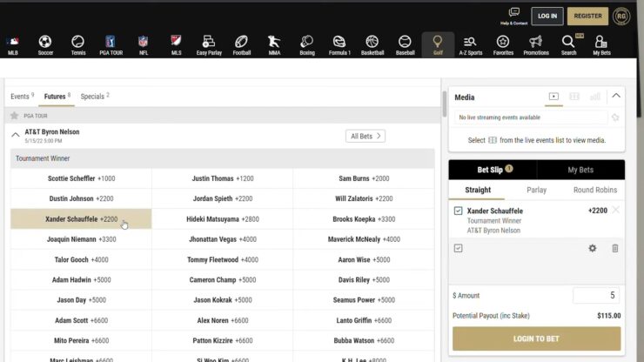
Task: Collapse the AT&T Byron Nelson event
Action: click(x=15, y=135)
